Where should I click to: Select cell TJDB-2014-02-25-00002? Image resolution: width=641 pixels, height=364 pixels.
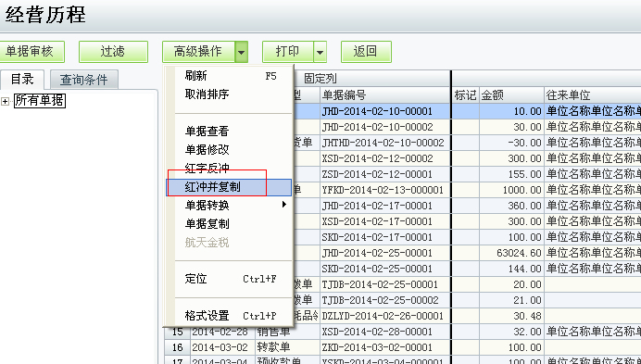tap(385, 300)
